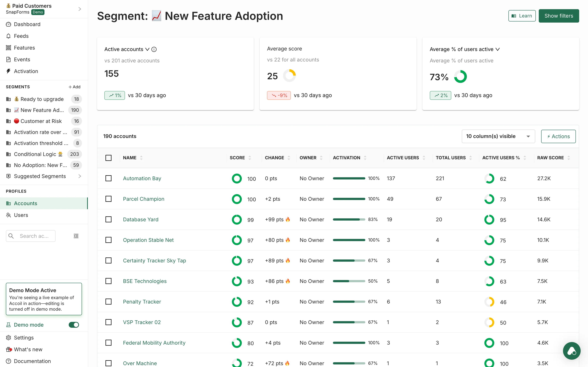Select all accounts with the header checkbox
588x367 pixels.
[x=109, y=158]
